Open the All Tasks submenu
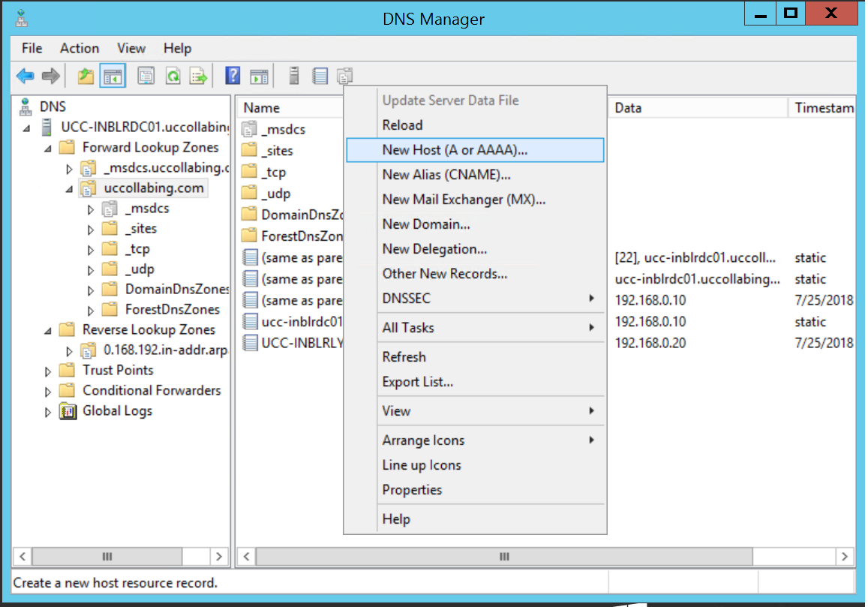This screenshot has height=607, width=868. (x=475, y=328)
